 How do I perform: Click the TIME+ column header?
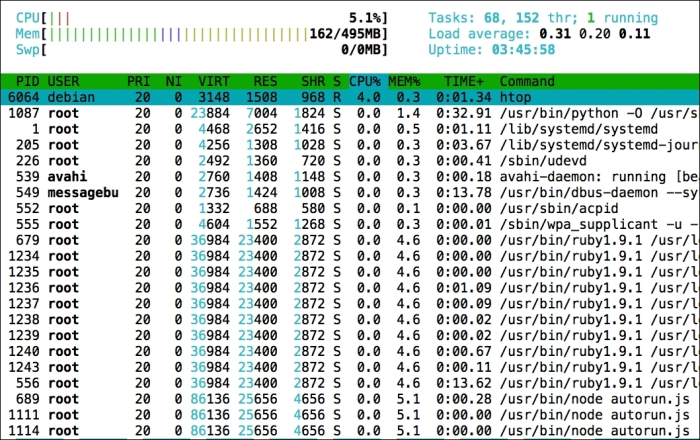point(464,81)
